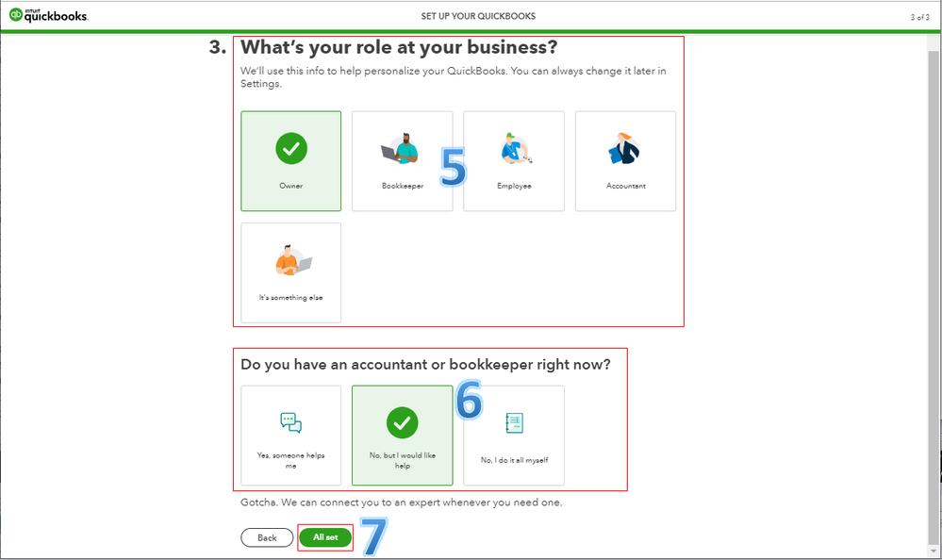The width and height of the screenshot is (942, 560).
Task: Select 'Yes, someone helps me'
Action: pyautogui.click(x=290, y=435)
